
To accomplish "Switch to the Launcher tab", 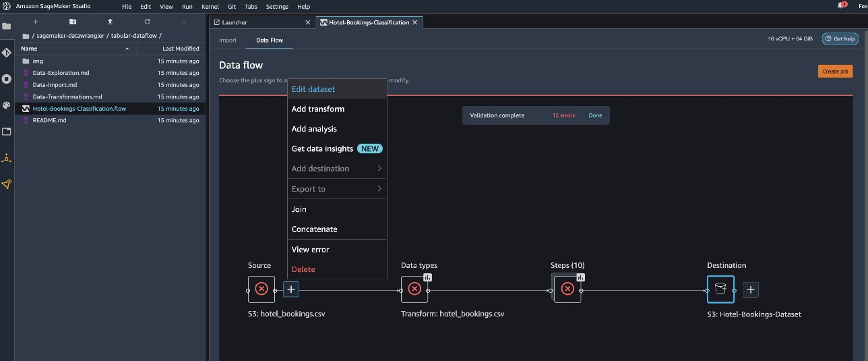I will pos(261,22).
